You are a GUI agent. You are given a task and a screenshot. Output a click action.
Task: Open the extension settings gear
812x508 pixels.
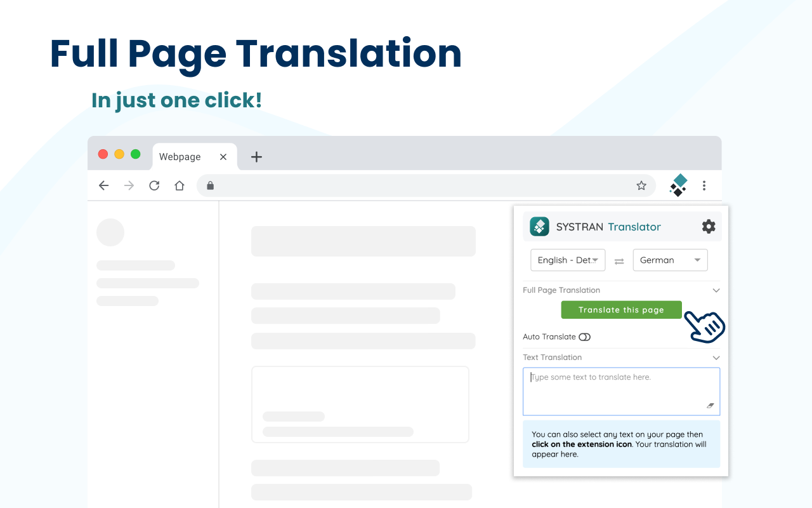[x=709, y=226]
